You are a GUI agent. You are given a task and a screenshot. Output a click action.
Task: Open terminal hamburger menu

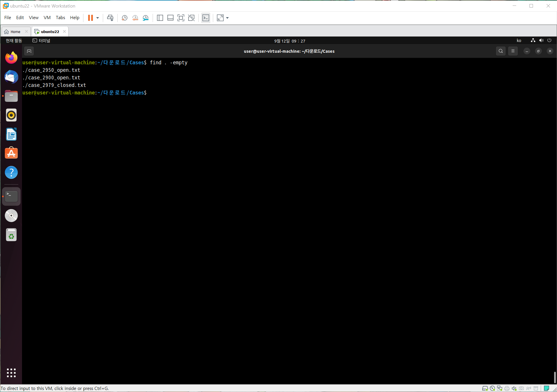click(x=513, y=51)
